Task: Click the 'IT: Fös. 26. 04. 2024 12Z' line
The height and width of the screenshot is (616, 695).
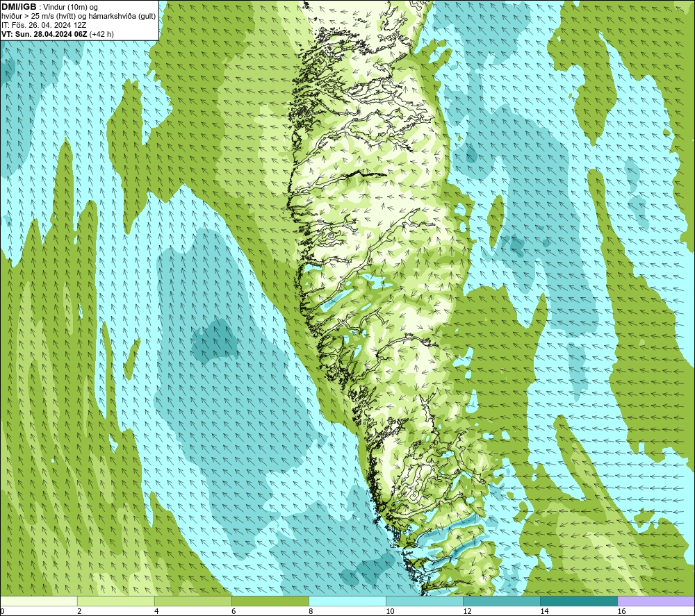Action: [44, 25]
